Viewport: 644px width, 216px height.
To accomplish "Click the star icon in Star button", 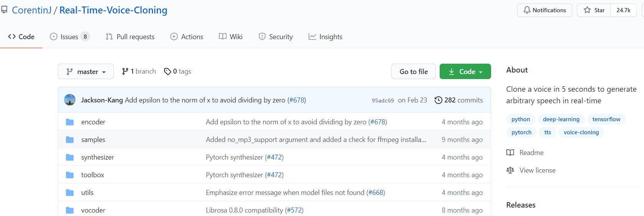I will 587,10.
